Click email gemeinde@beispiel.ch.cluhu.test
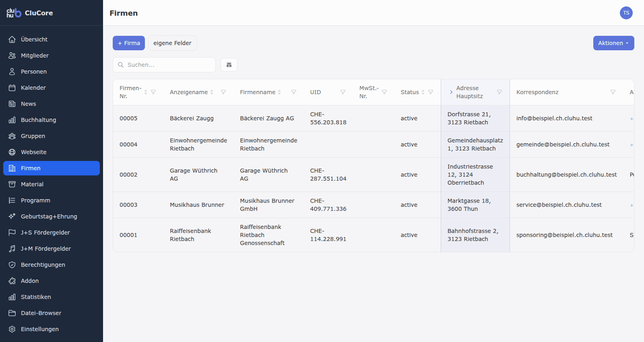Viewport: 644px width, 342px height. (563, 144)
